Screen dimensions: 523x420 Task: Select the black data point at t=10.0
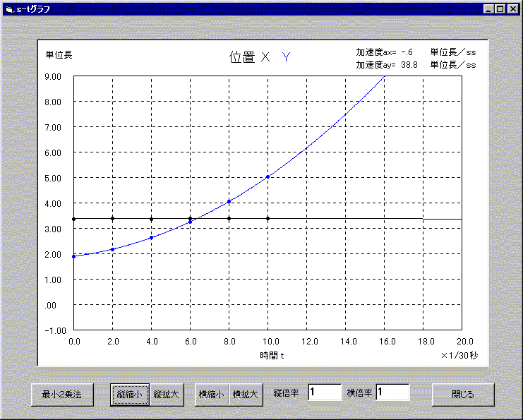click(x=267, y=219)
